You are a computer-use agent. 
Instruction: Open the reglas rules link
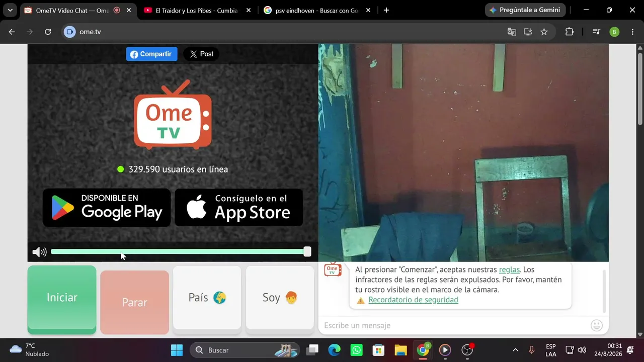pyautogui.click(x=509, y=270)
